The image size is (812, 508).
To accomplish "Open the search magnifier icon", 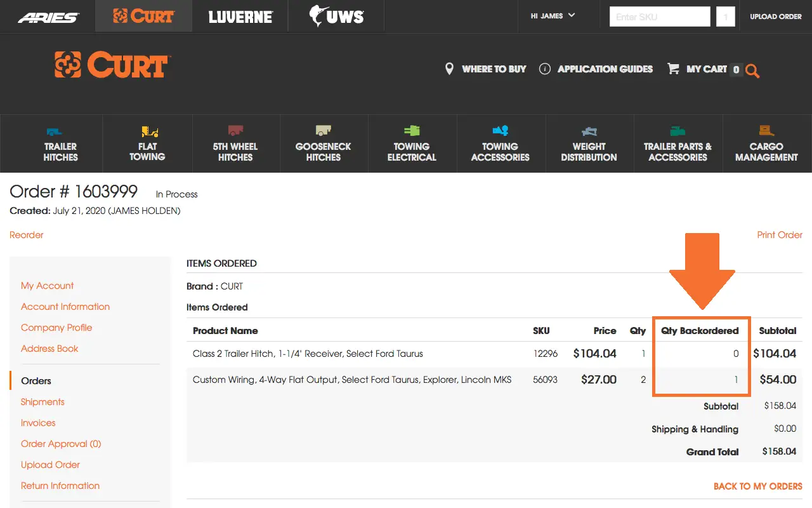I will 752,70.
